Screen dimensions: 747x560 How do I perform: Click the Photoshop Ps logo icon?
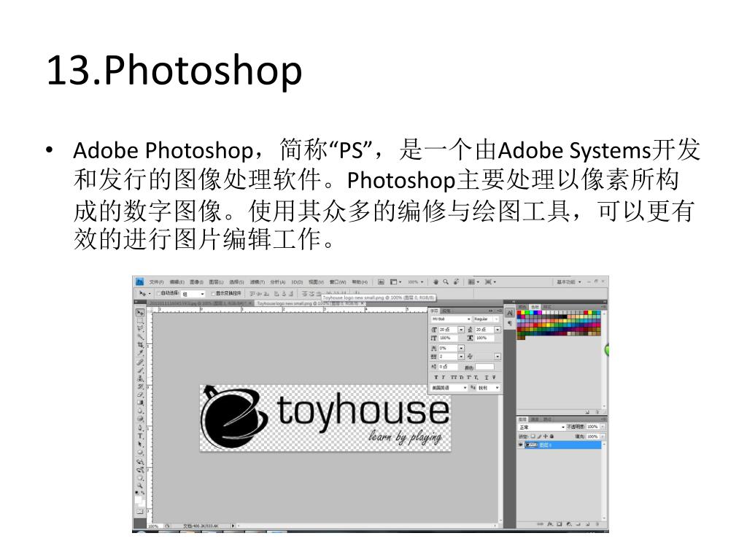point(139,282)
